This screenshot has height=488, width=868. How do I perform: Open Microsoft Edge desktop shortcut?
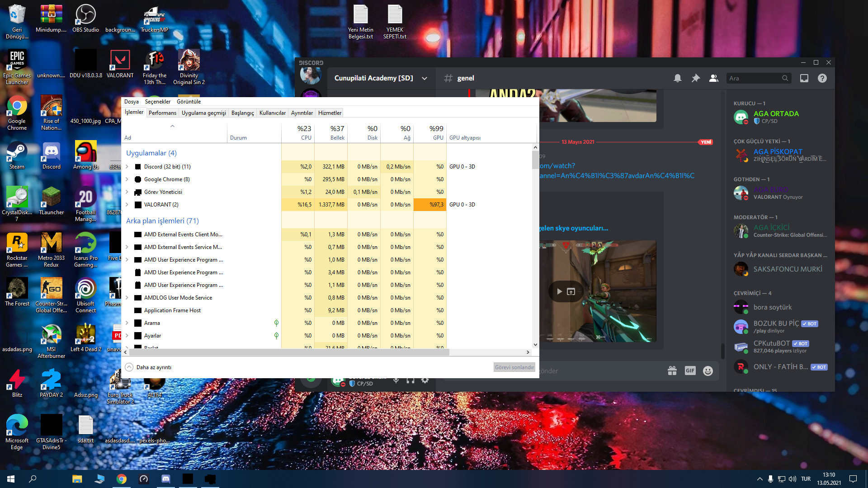17,432
